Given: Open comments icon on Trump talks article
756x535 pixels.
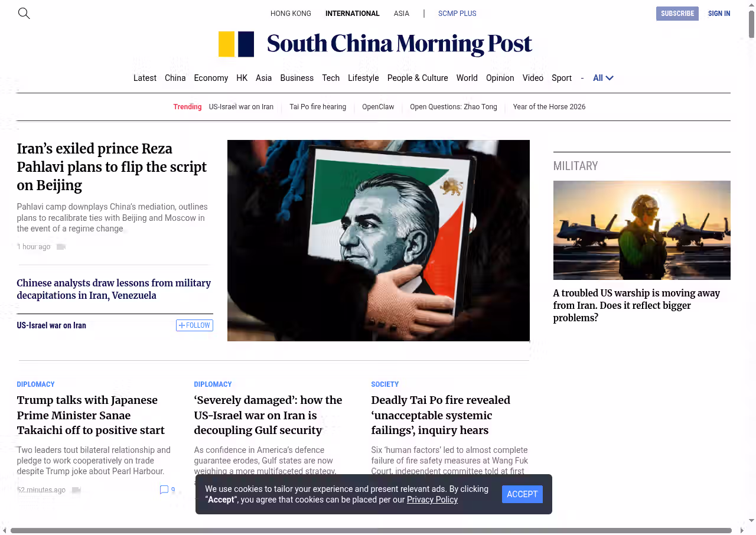Looking at the screenshot, I should 164,490.
